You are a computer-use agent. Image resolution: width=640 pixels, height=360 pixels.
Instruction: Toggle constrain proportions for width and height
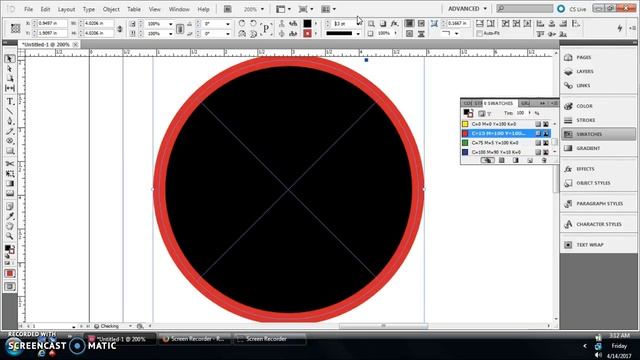(120, 29)
